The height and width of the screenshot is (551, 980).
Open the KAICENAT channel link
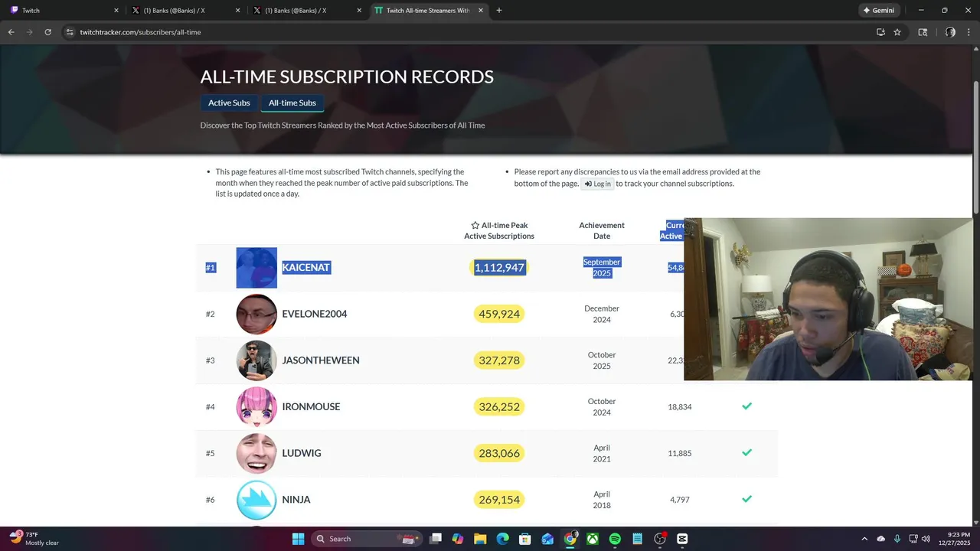point(306,267)
